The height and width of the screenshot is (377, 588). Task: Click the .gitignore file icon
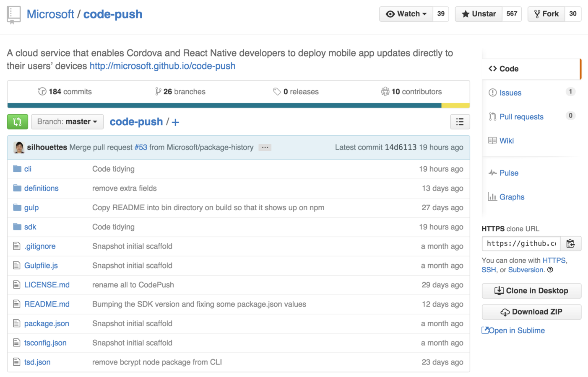tap(17, 246)
